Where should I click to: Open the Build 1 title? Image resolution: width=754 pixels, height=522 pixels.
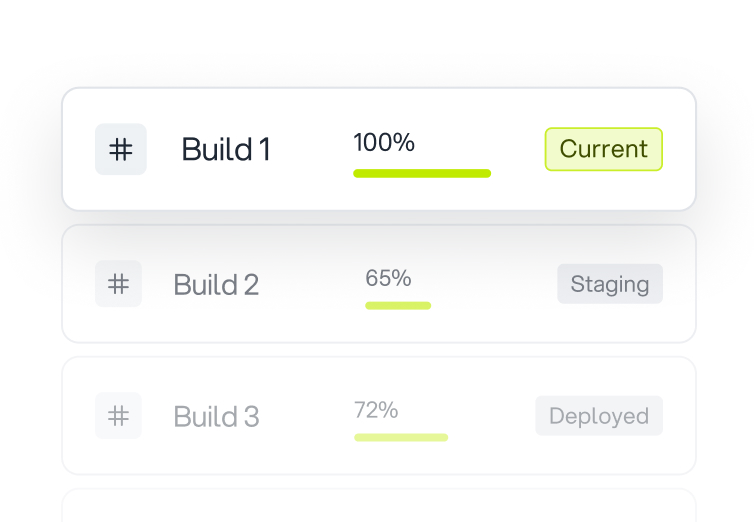click(226, 149)
